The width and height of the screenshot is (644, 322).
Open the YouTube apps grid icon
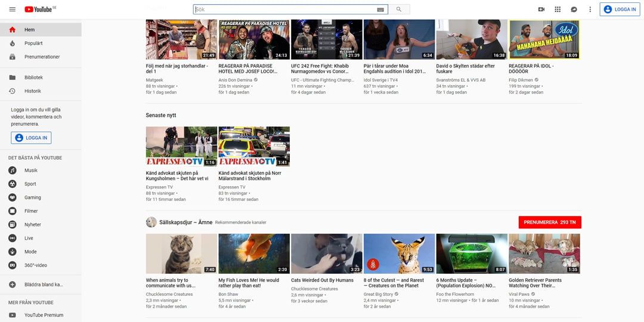click(x=558, y=9)
